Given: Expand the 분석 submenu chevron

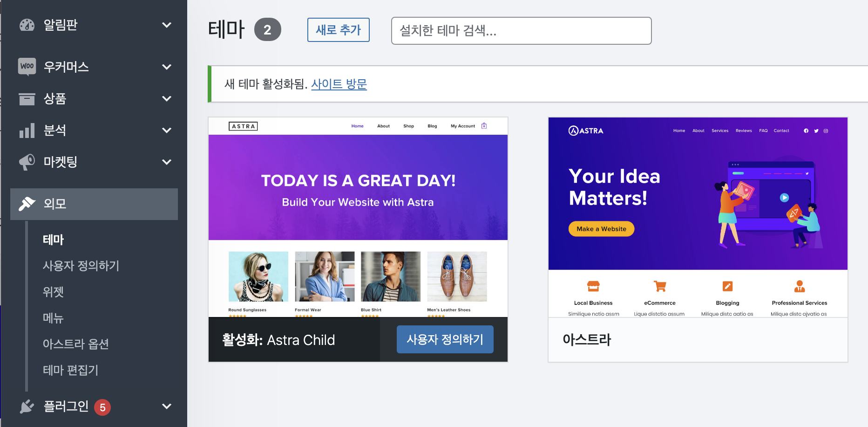Looking at the screenshot, I should [167, 130].
